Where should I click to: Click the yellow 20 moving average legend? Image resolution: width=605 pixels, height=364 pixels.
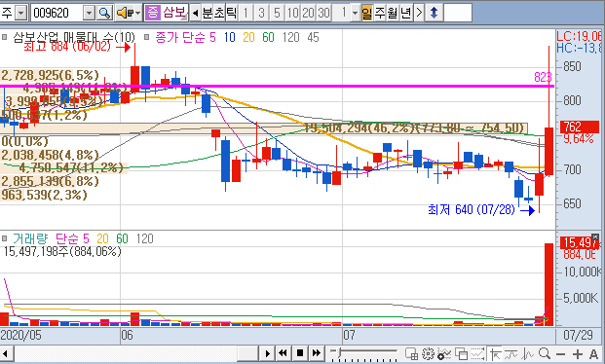pos(248,37)
